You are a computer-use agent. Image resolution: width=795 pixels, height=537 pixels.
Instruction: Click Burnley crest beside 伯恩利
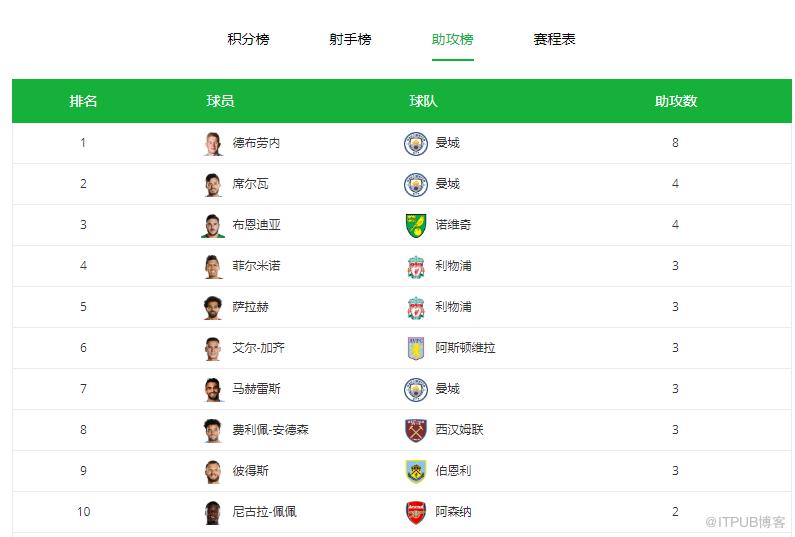coord(416,471)
